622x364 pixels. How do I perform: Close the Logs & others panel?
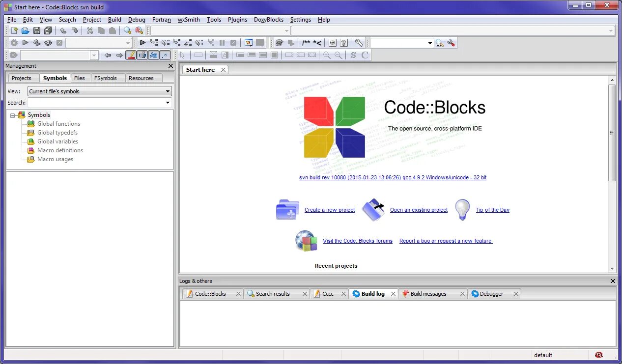pyautogui.click(x=613, y=281)
